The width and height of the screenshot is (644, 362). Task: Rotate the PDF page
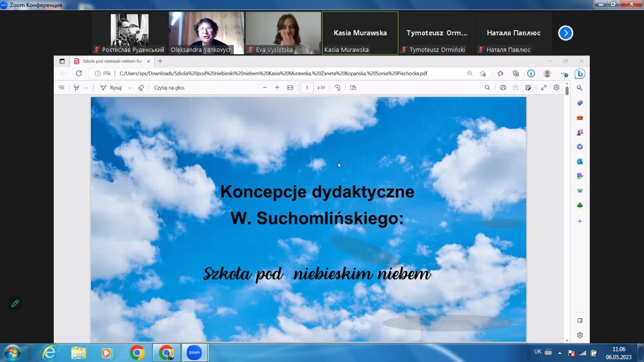337,88
